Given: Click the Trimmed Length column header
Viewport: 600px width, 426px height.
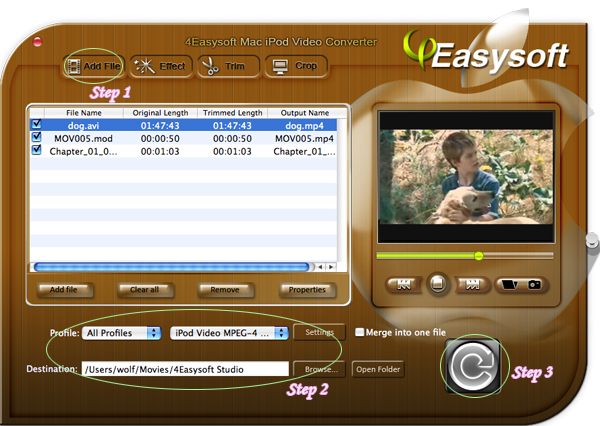Looking at the screenshot, I should point(233,113).
